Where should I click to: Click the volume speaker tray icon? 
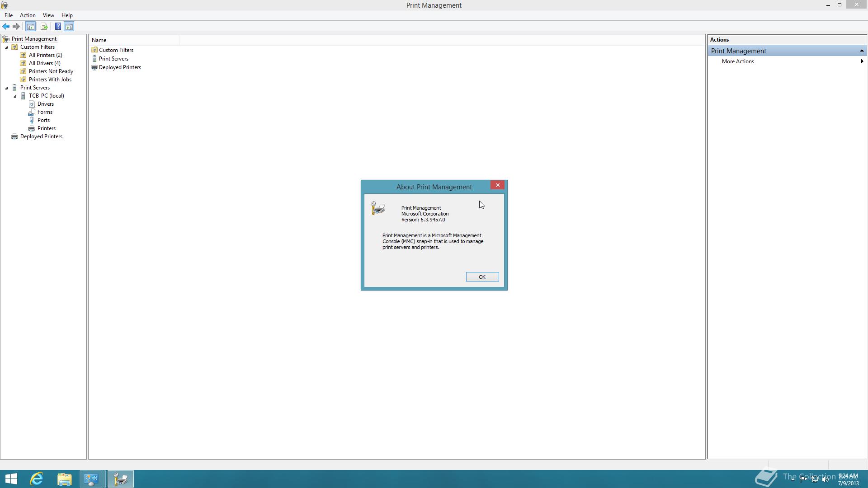(826, 479)
